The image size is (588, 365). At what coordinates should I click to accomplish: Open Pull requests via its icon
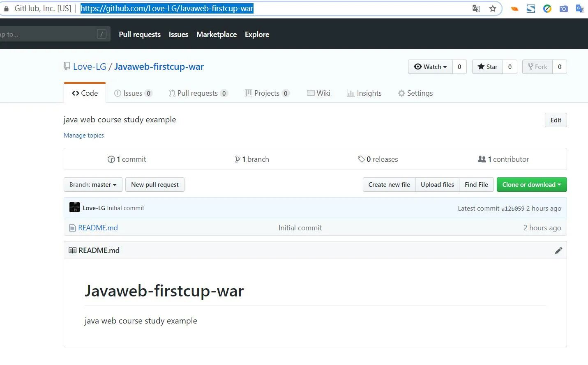coord(172,93)
